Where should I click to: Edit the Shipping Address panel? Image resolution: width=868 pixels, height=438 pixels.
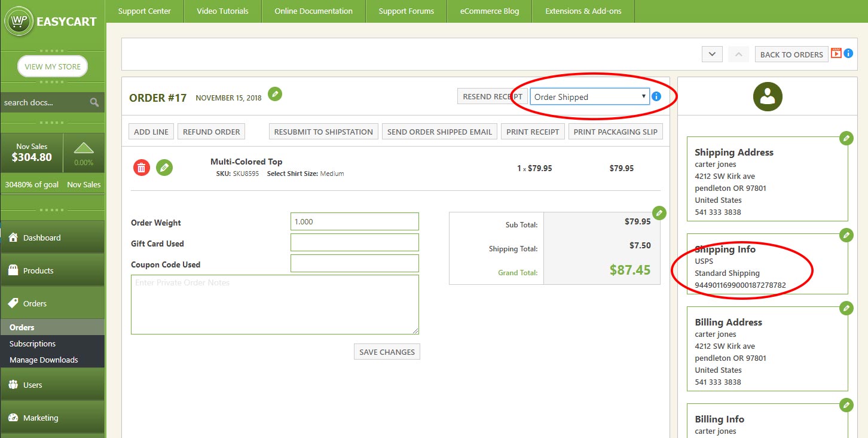(846, 138)
